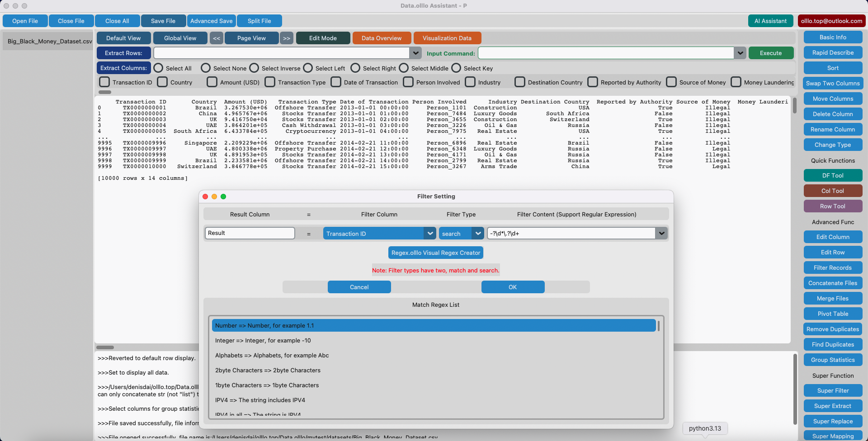
Task: Open the Filter Type search dropdown
Action: [x=461, y=234]
